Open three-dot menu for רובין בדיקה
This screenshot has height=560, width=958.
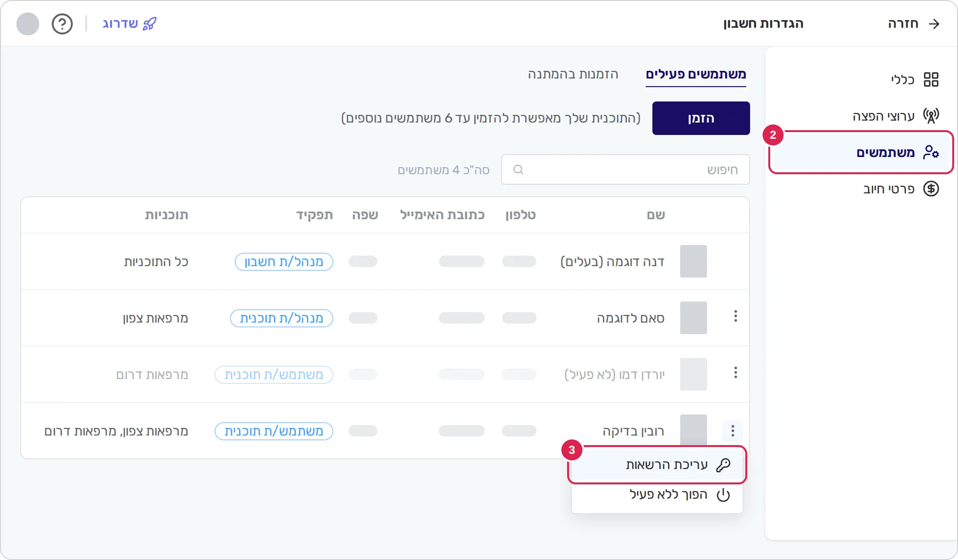732,431
